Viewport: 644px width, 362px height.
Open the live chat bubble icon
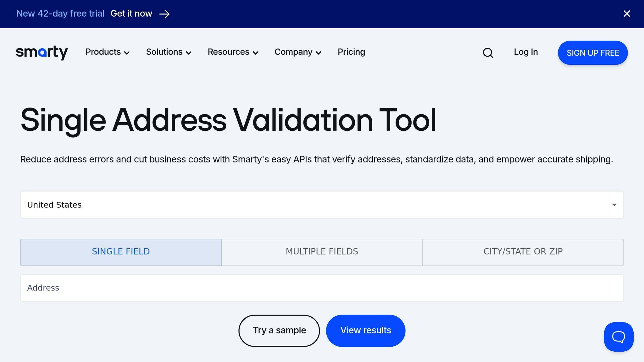[x=619, y=337]
